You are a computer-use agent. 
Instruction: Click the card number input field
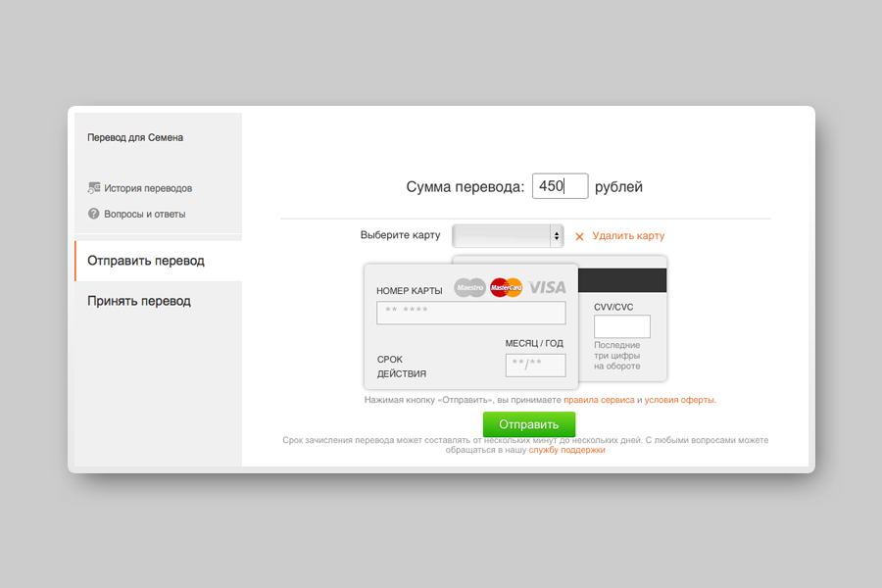point(471,313)
